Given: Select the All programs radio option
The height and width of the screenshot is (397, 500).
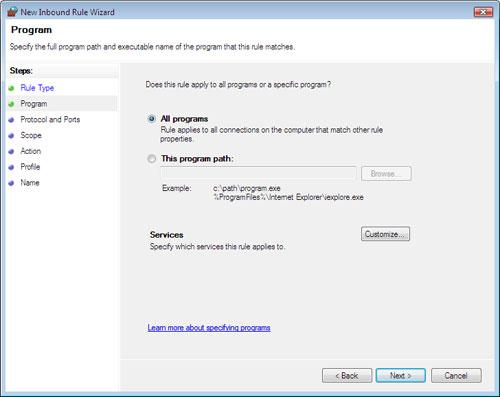Looking at the screenshot, I should pyautogui.click(x=152, y=119).
